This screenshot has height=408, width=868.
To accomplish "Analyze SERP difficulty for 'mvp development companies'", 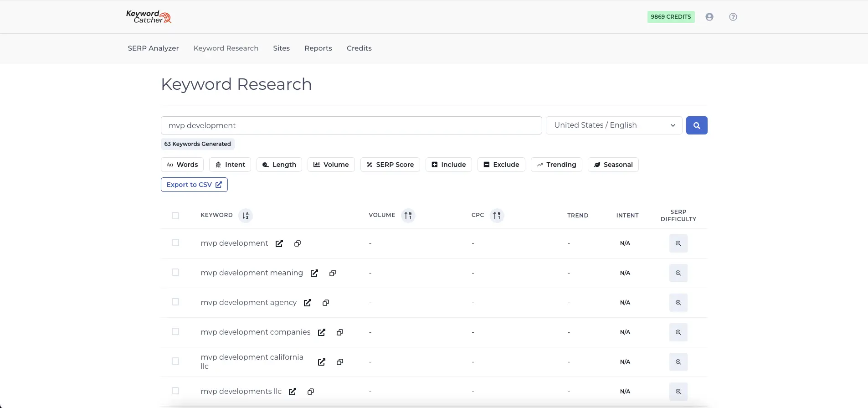I will tap(678, 332).
